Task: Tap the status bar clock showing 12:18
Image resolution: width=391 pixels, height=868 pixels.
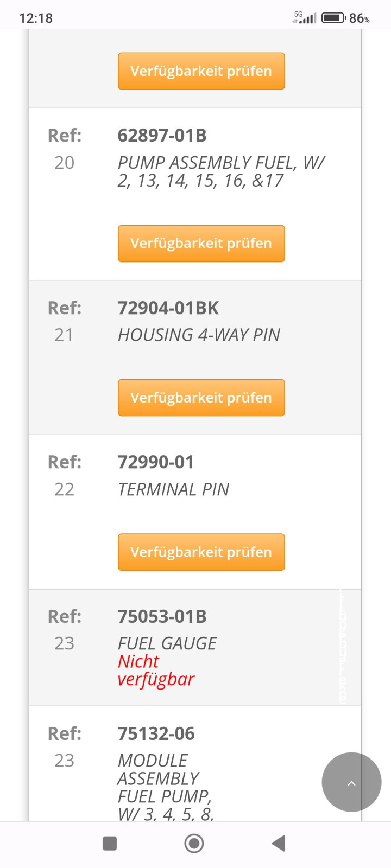Action: tap(36, 18)
